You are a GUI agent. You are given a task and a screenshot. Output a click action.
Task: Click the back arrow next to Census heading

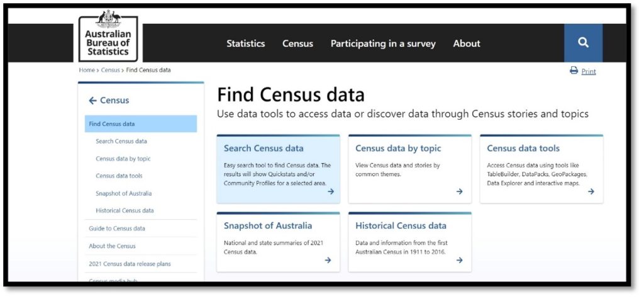point(93,100)
